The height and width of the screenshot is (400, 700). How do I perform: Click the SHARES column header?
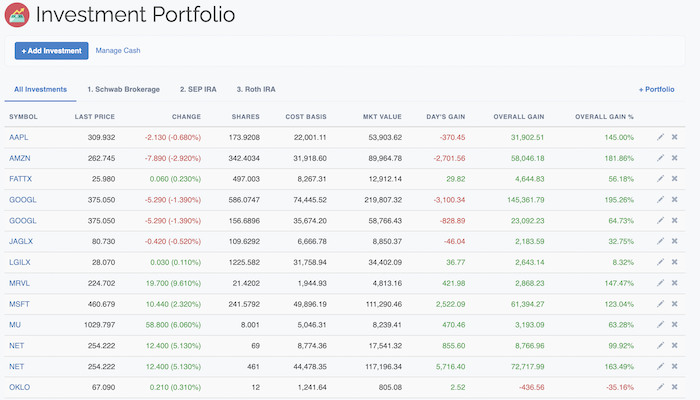click(x=246, y=117)
